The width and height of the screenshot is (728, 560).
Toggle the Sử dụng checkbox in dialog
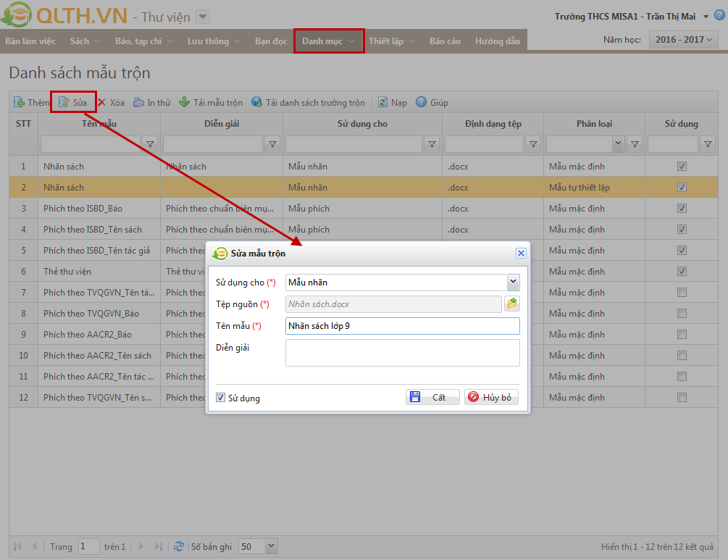(220, 398)
